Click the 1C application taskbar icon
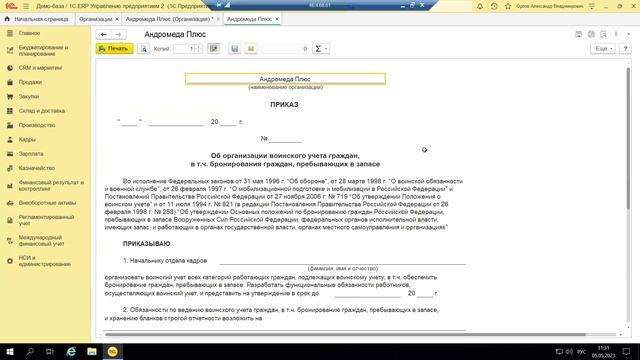The height and width of the screenshot is (360, 640). 113,351
